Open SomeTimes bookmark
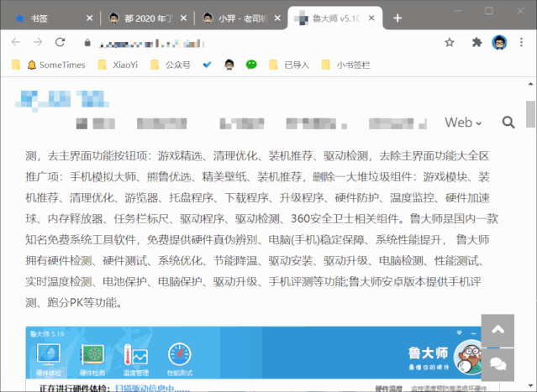Image resolution: width=537 pixels, height=392 pixels. 56,65
